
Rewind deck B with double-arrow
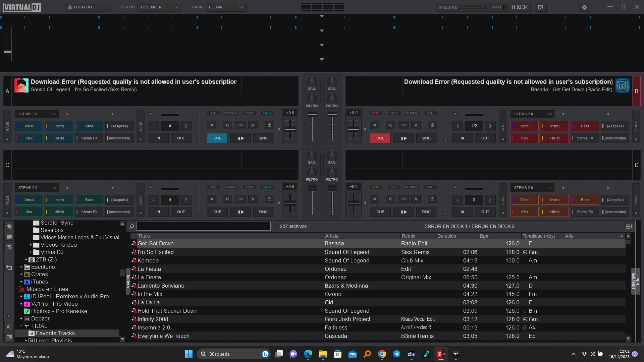(x=390, y=125)
